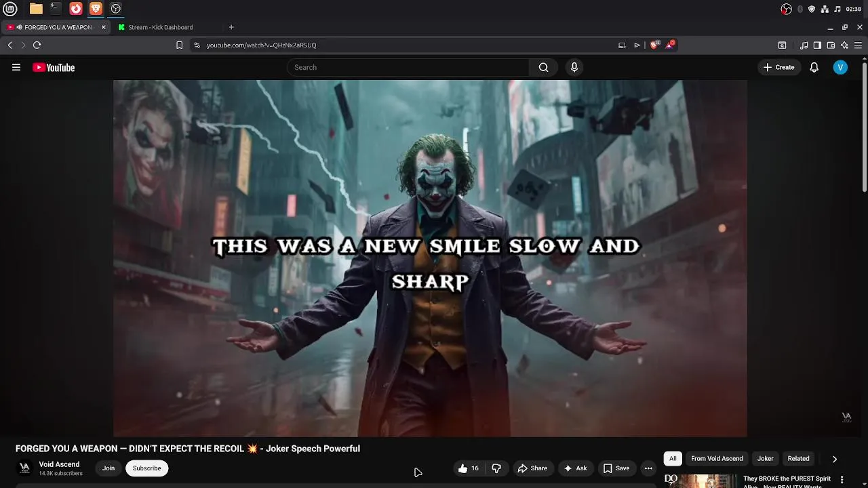868x488 pixels.
Task: Switch to OBS Studio in the panel
Action: click(116, 9)
